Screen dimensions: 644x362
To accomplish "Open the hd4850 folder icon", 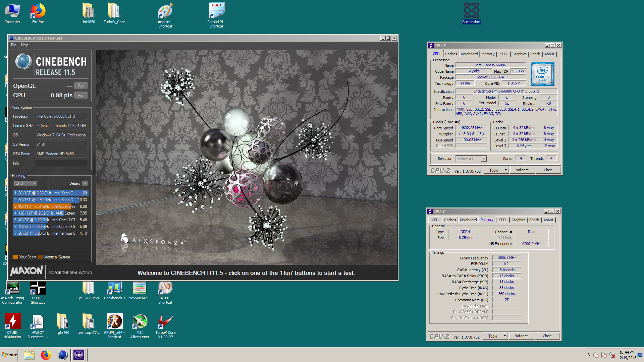I will [x=89, y=13].
